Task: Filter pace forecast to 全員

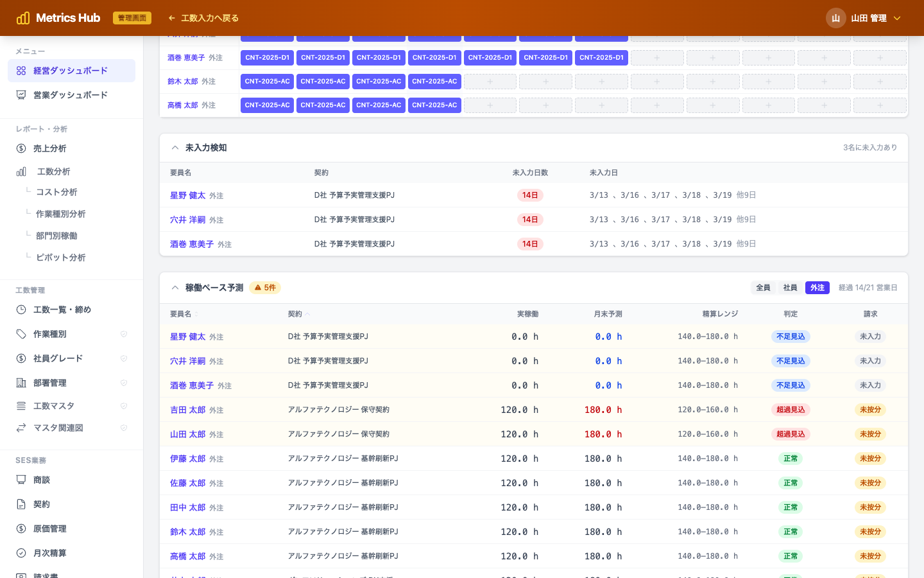Action: tap(763, 288)
